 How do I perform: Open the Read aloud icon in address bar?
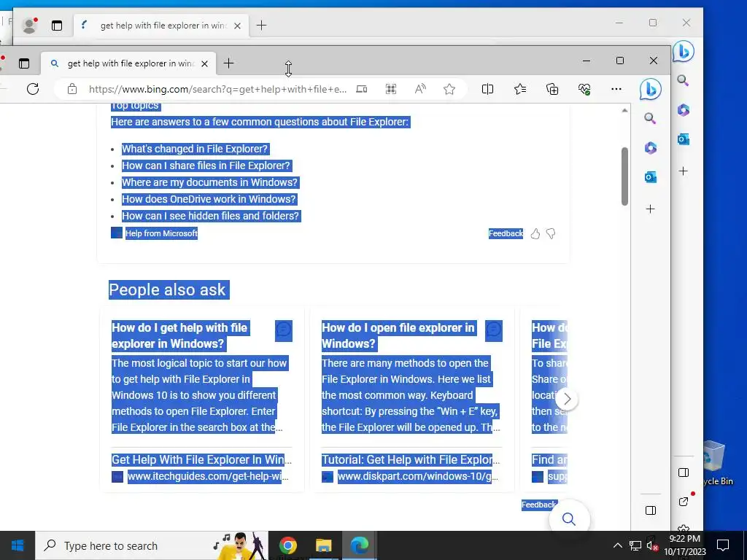419,89
